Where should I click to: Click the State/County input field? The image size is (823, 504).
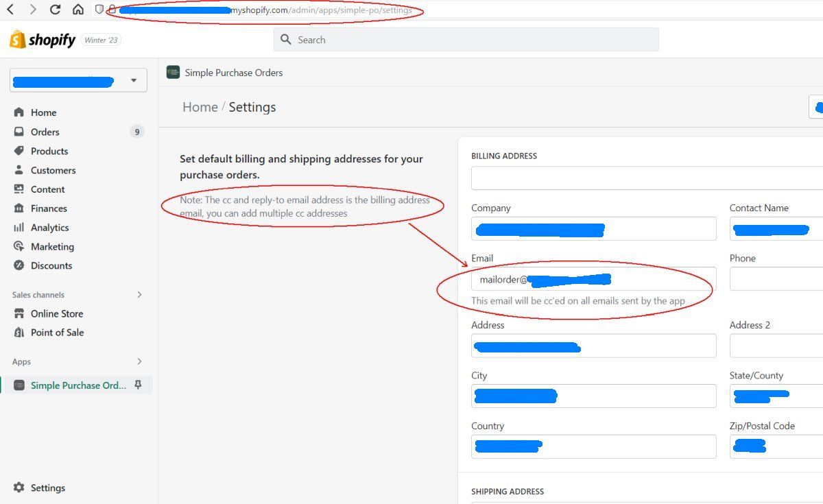[x=776, y=396]
